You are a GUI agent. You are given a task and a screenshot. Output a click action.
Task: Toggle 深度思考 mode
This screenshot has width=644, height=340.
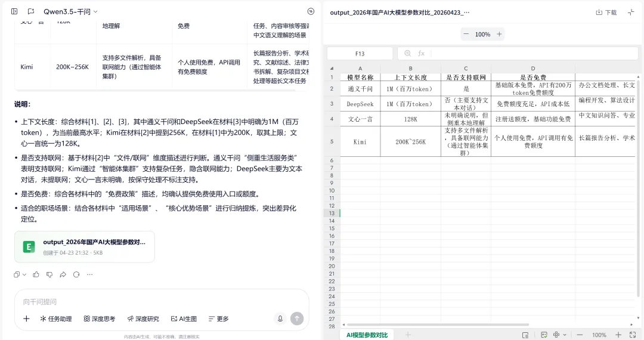tap(100, 319)
